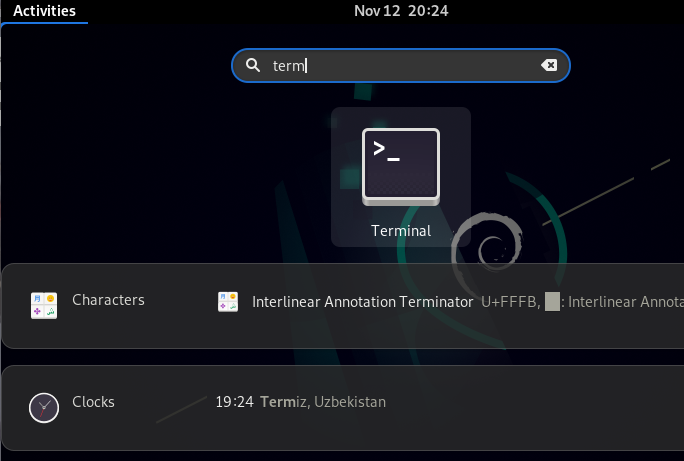Open the Nov 12 20:24 calendar menu
The width and height of the screenshot is (684, 461).
(x=401, y=11)
